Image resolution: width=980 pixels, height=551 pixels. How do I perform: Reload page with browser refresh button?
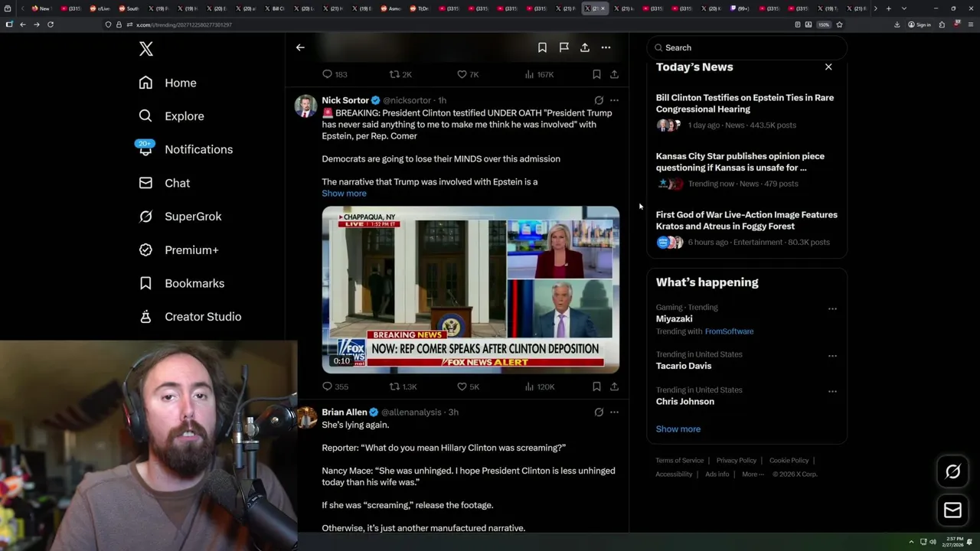(x=51, y=24)
